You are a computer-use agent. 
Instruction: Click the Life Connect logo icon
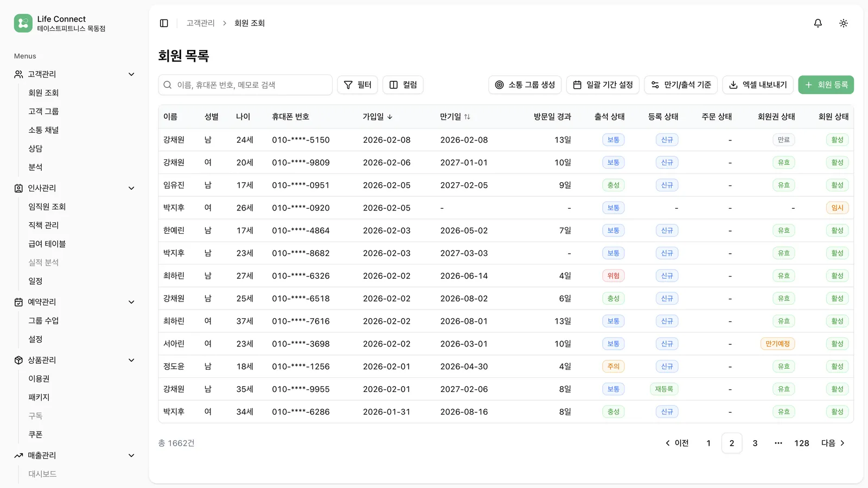coord(23,23)
